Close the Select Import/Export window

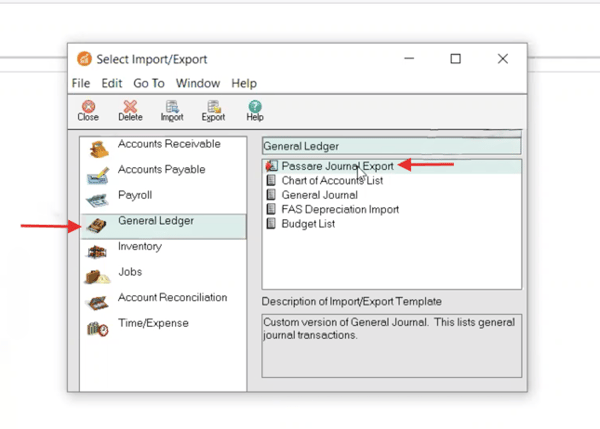click(x=503, y=59)
